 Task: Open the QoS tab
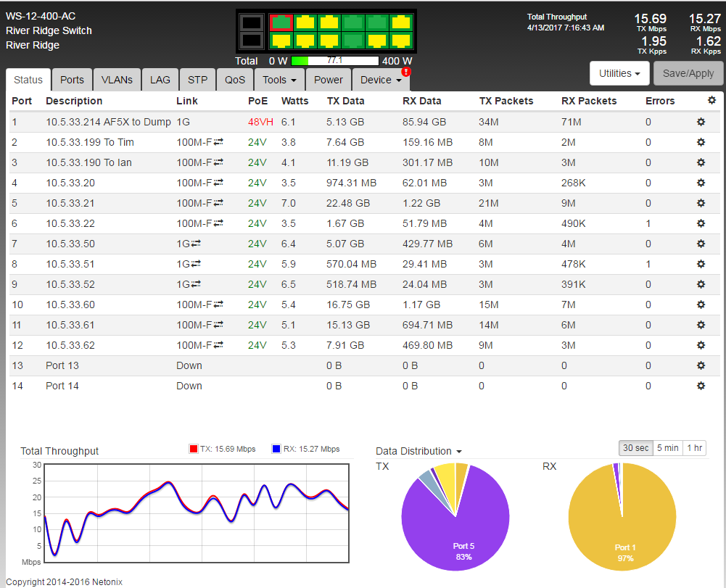235,80
